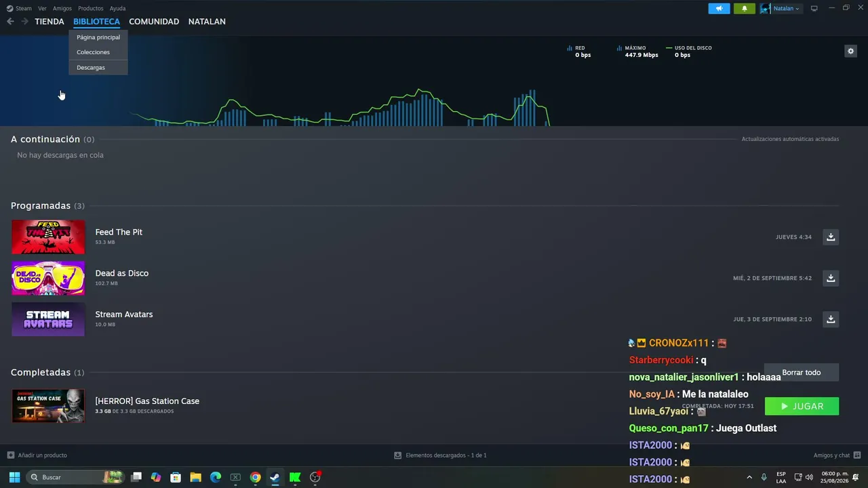Open download settings gear icon
The width and height of the screenshot is (868, 488).
tap(850, 51)
